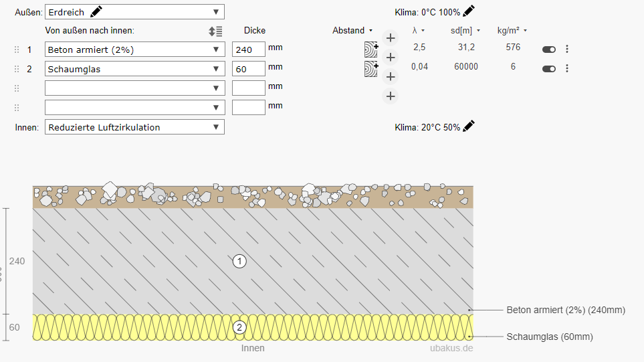Edit the inside climate 20°C 50%
Viewport: 644px width, 362px height.
pyautogui.click(x=468, y=126)
